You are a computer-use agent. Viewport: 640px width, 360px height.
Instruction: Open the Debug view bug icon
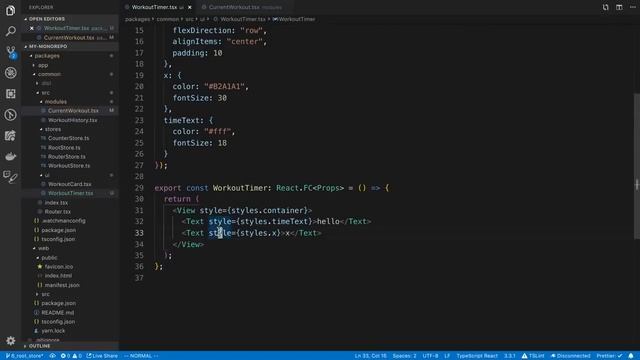(x=11, y=73)
